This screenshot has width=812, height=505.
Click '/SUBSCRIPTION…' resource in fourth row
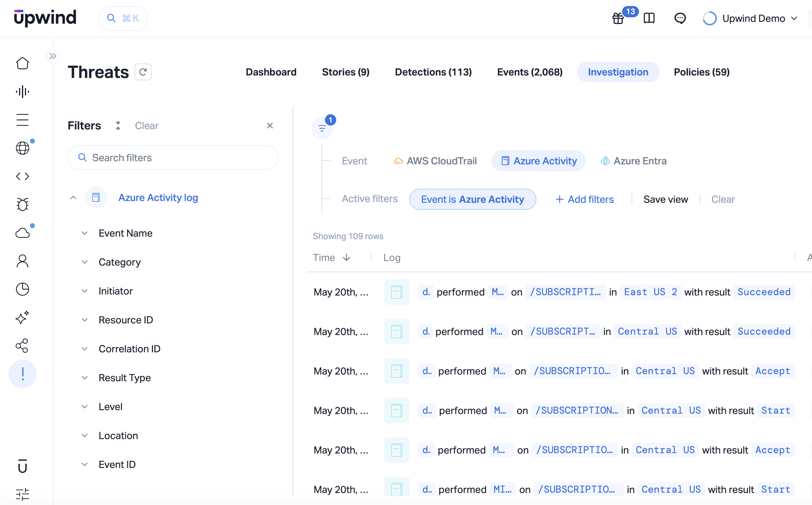point(577,410)
